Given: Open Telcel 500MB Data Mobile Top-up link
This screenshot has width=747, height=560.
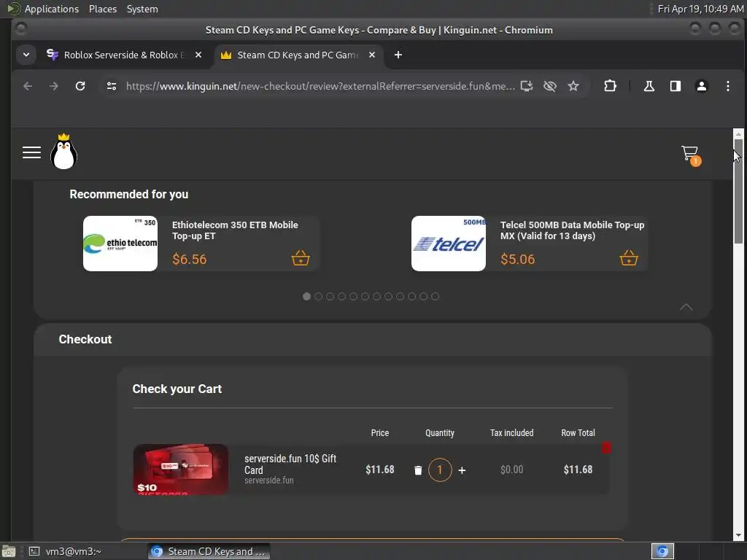Looking at the screenshot, I should [572, 230].
